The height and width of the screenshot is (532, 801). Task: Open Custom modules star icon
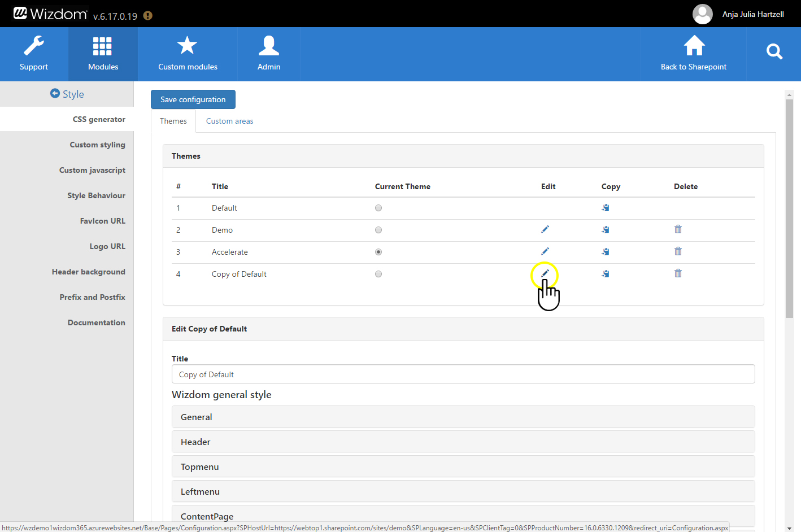187,46
